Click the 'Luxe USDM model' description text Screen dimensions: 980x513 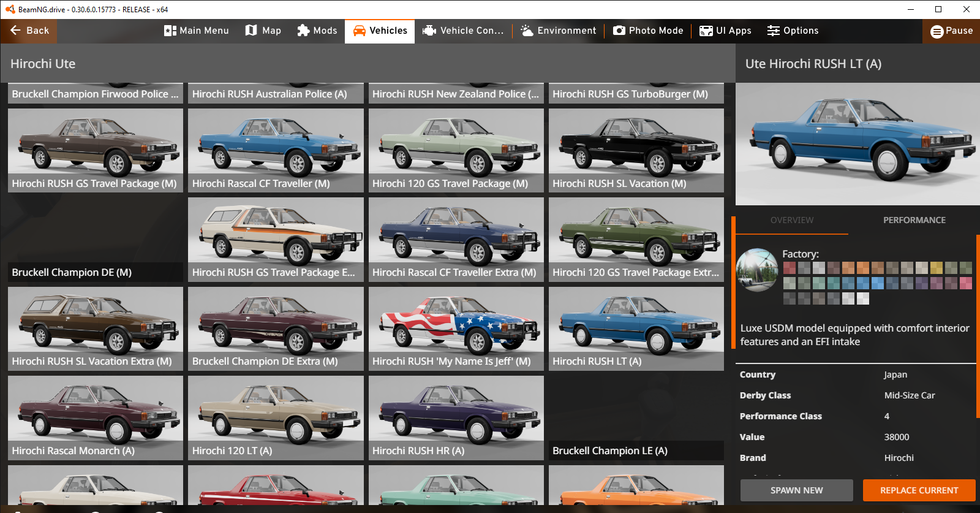(855, 335)
